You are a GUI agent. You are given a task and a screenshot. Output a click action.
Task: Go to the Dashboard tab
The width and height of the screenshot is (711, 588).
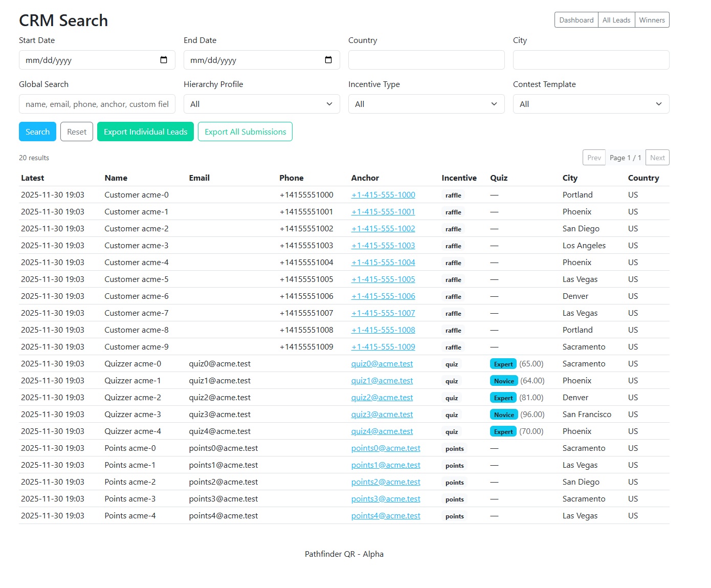click(x=576, y=20)
